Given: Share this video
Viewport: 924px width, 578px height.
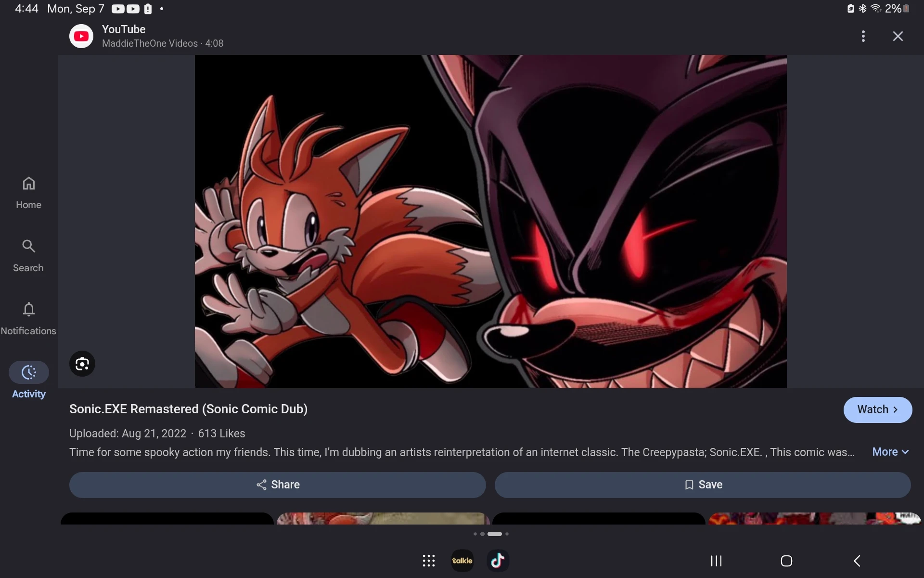Looking at the screenshot, I should coord(278,485).
